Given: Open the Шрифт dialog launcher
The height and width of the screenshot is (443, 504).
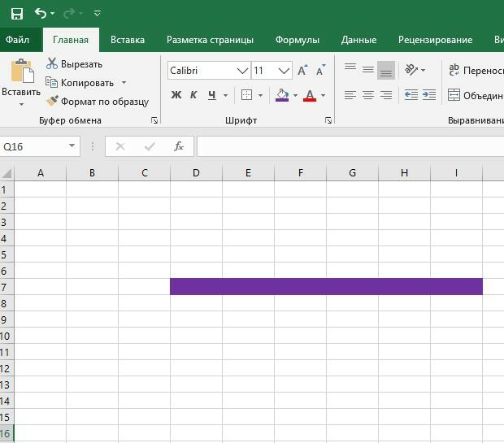Looking at the screenshot, I should point(328,120).
